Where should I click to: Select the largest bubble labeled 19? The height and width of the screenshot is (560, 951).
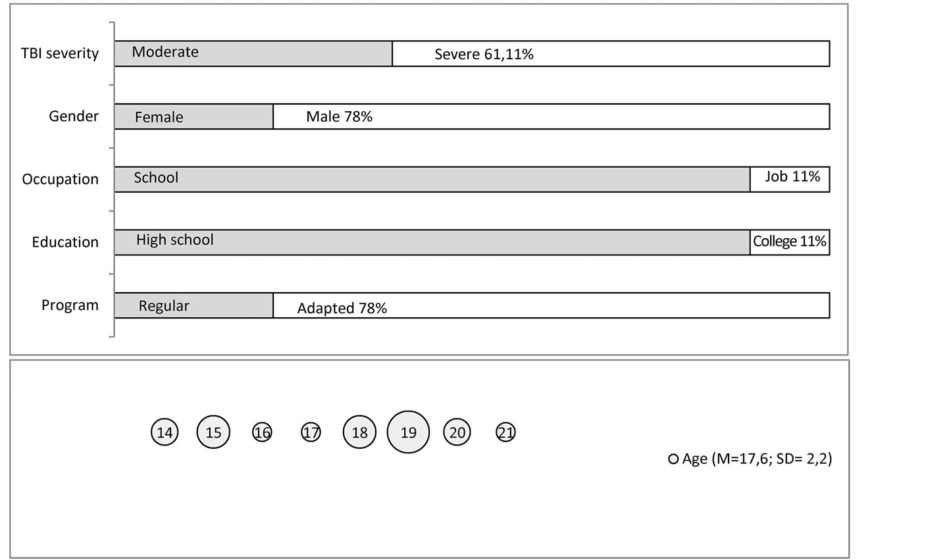(x=408, y=432)
